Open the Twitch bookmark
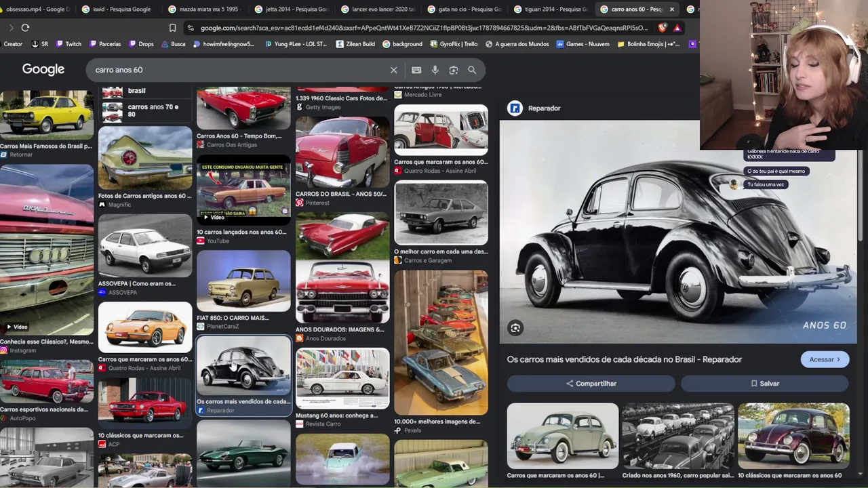This screenshot has height=488, width=868. coord(68,44)
